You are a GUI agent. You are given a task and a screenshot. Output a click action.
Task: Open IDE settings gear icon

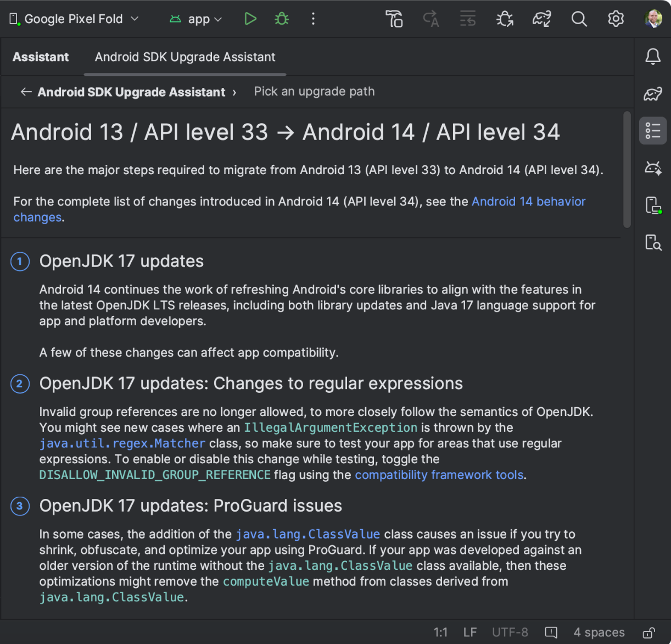[616, 19]
